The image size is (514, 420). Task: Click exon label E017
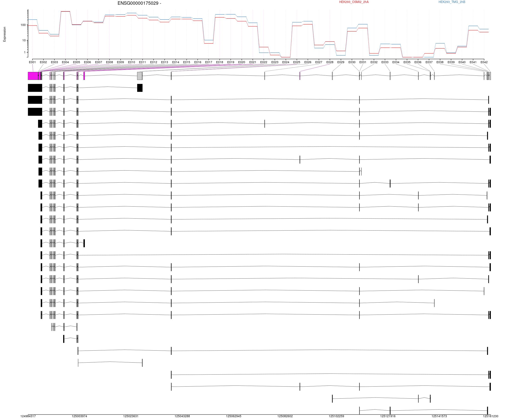(x=209, y=62)
